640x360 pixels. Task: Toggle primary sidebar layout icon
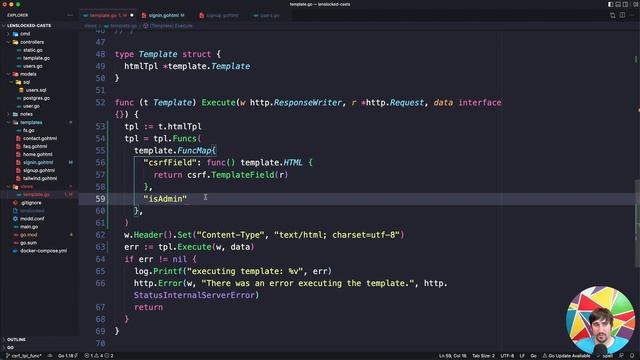click(611, 4)
